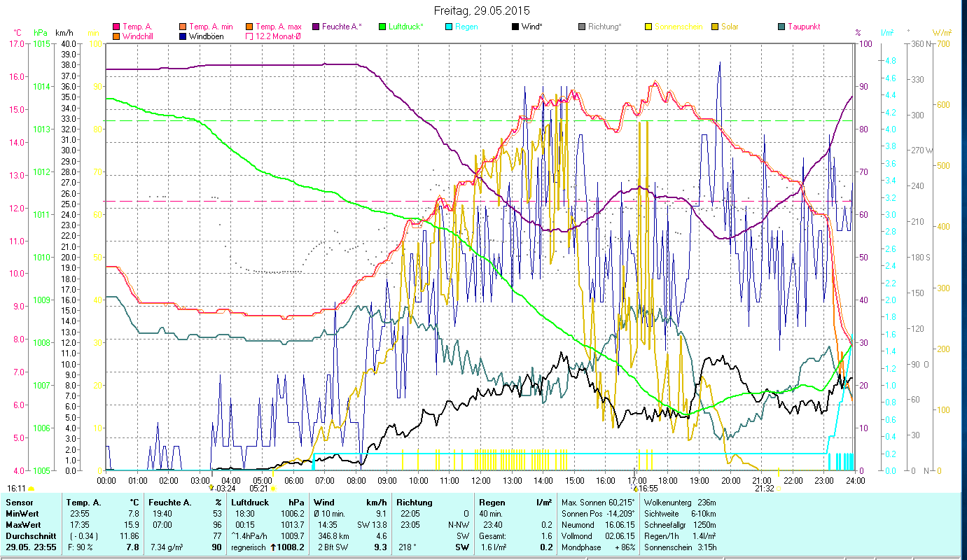This screenshot has height=560, width=967.
Task: Click the upward arrow before 1008.2
Action: 274,547
